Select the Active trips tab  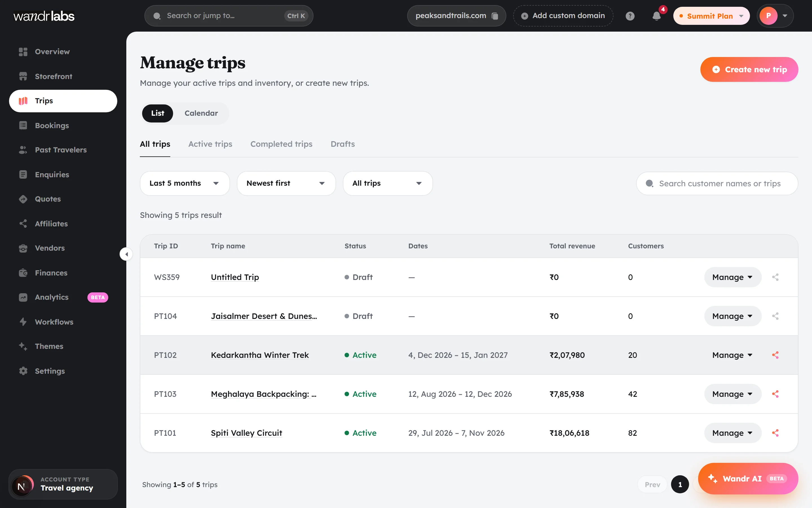[210, 144]
